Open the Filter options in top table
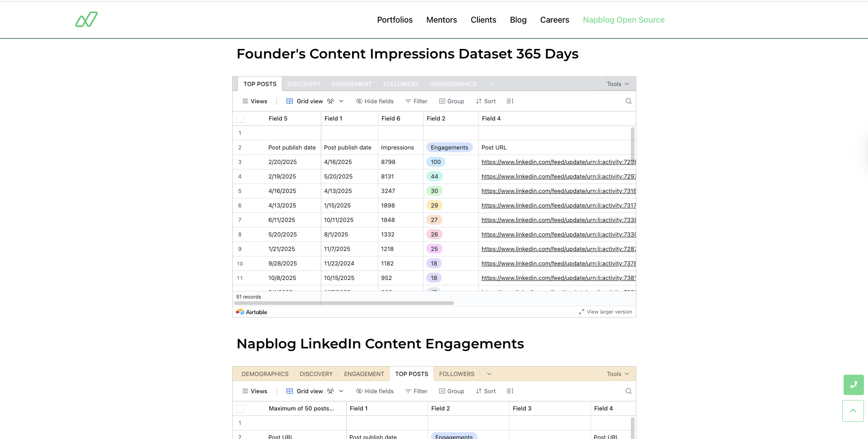 416,101
